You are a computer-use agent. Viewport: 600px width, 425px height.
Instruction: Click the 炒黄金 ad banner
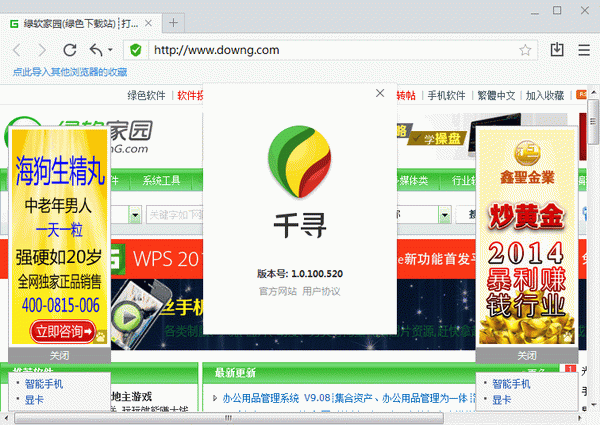click(527, 237)
